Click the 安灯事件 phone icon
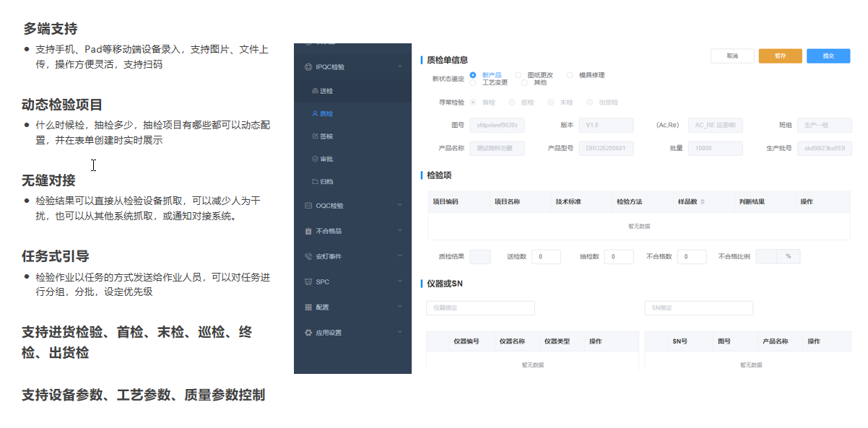 tap(308, 256)
